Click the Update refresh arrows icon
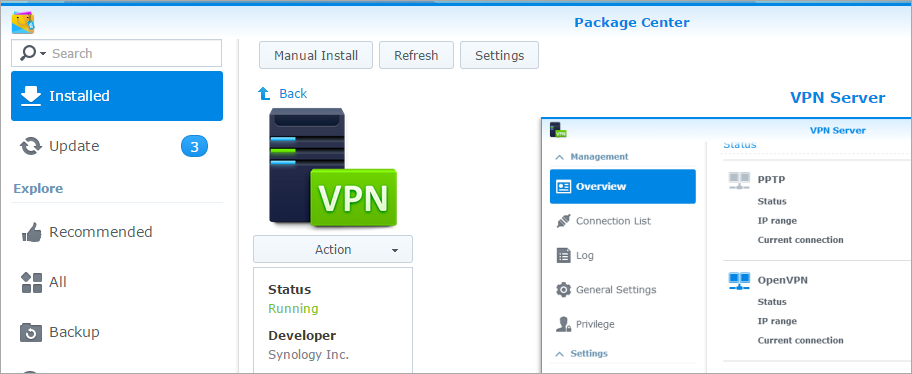 pos(31,146)
